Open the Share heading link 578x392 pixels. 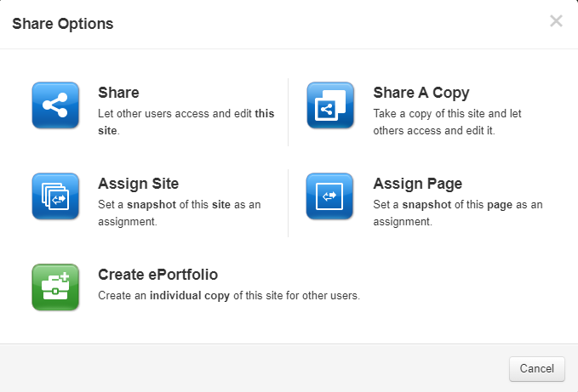pyautogui.click(x=118, y=93)
